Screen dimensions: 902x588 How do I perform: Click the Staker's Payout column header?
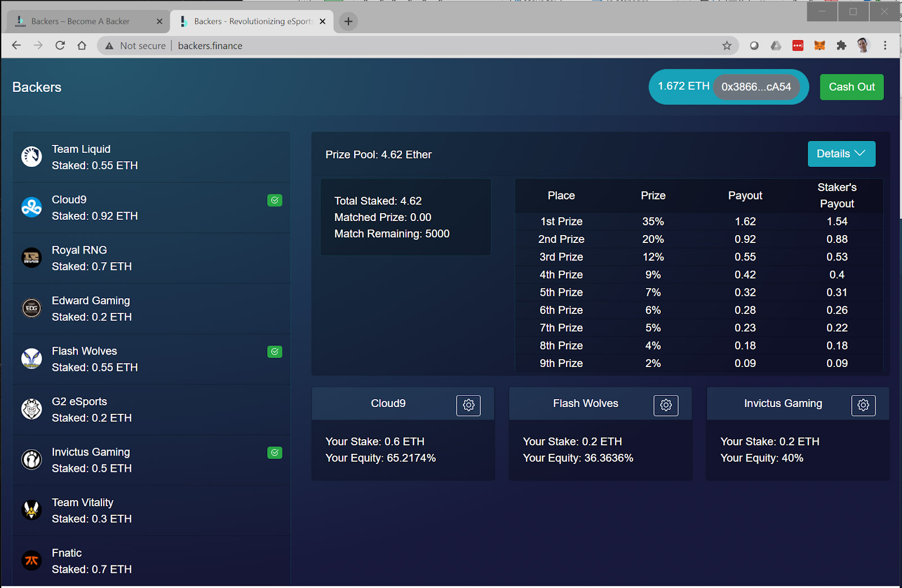click(837, 196)
